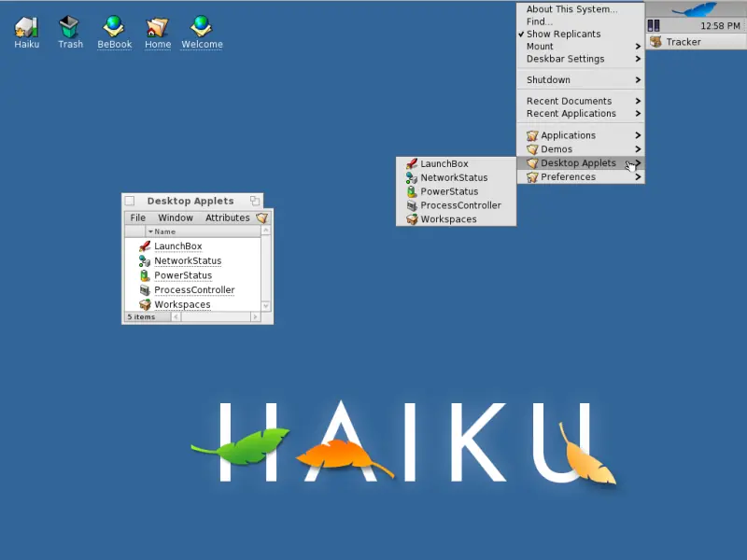Expand the Shutdown submenu arrow
This screenshot has width=747, height=560.
pos(638,80)
